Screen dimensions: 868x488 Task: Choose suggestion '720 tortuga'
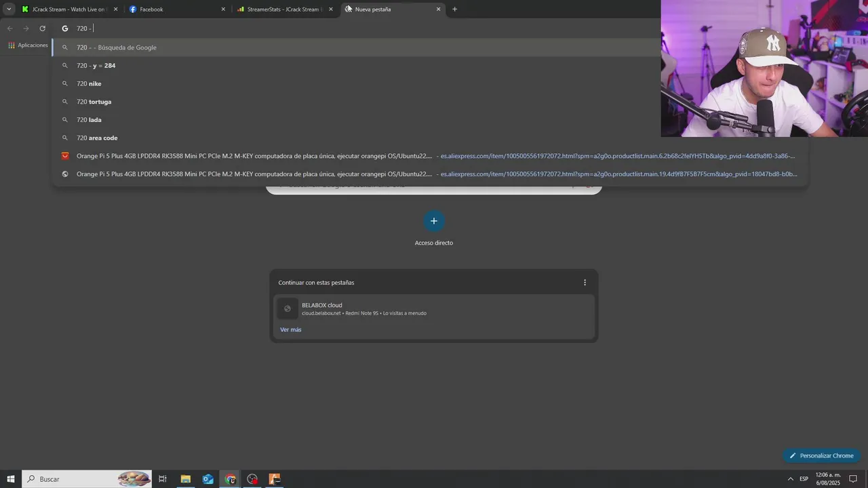(x=430, y=102)
